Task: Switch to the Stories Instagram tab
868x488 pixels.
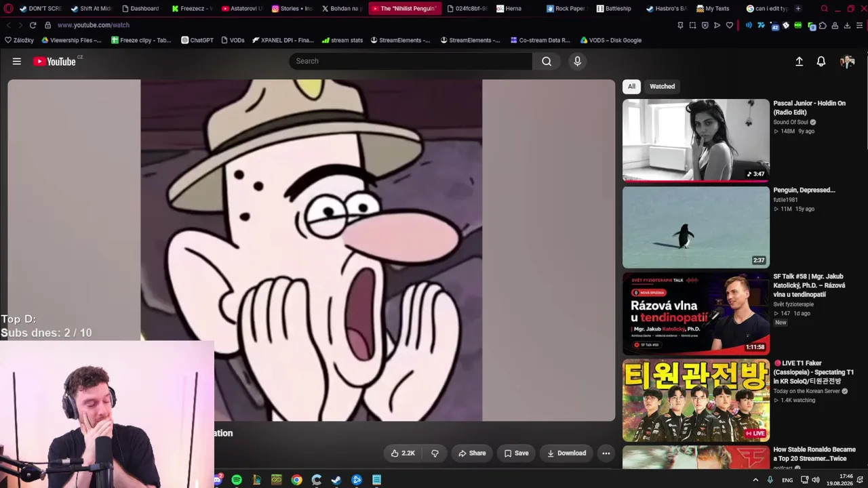Action: click(292, 9)
